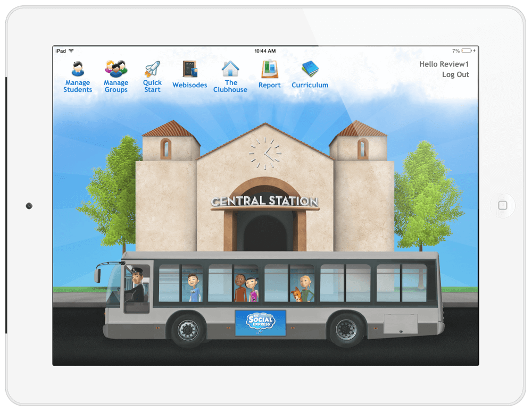532x412 pixels.
Task: Click the iPad home button
Action: click(x=503, y=206)
